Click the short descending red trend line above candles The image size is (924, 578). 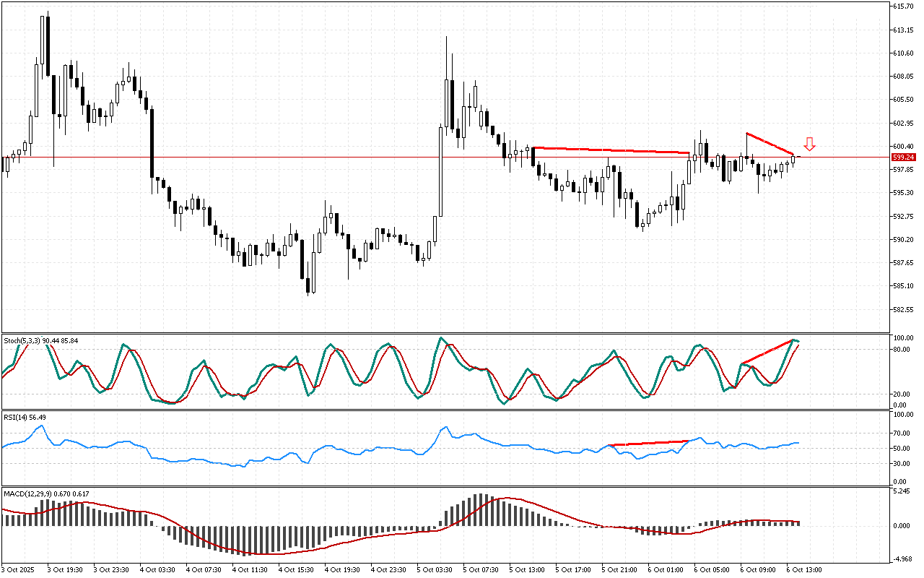pos(770,144)
